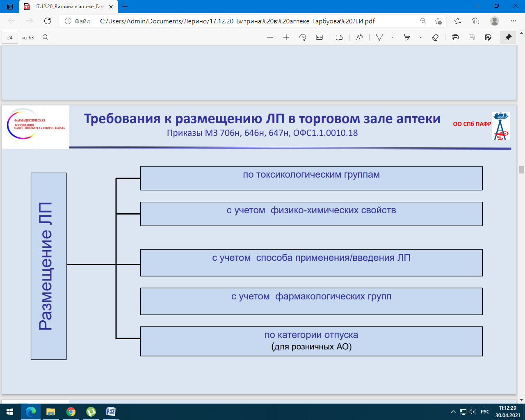Image resolution: width=525 pixels, height=420 pixels.
Task: Open the Favorites list
Action: coord(458,21)
